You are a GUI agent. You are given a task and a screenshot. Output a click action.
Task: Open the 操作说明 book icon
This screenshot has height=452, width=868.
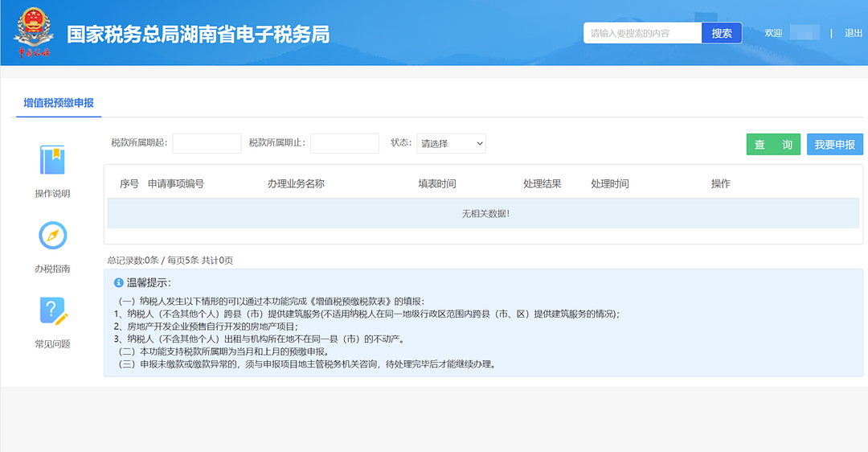click(52, 160)
